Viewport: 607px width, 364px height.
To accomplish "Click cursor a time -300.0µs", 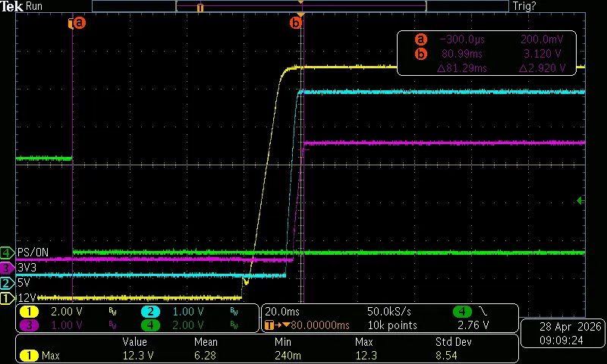I will pos(462,39).
